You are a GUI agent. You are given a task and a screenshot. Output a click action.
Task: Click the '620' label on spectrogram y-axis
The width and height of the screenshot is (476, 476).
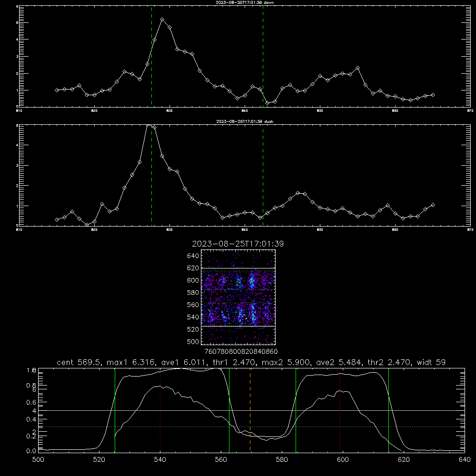193,268
